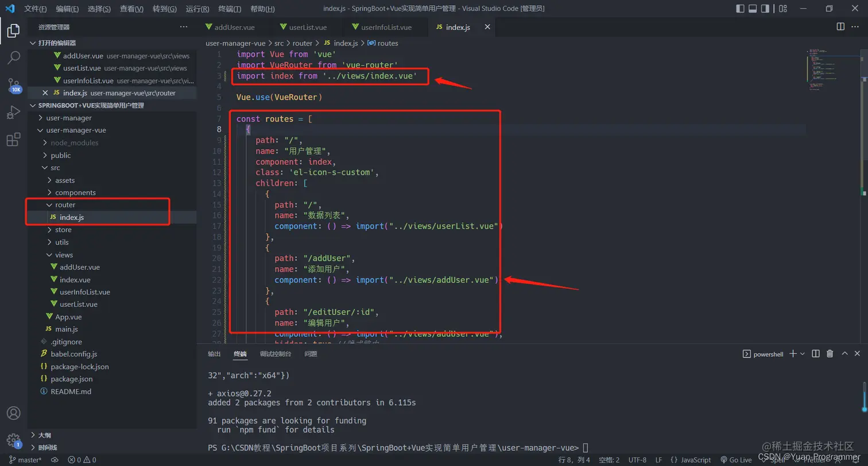Close the index.js editor tab
The image size is (868, 466).
point(487,27)
